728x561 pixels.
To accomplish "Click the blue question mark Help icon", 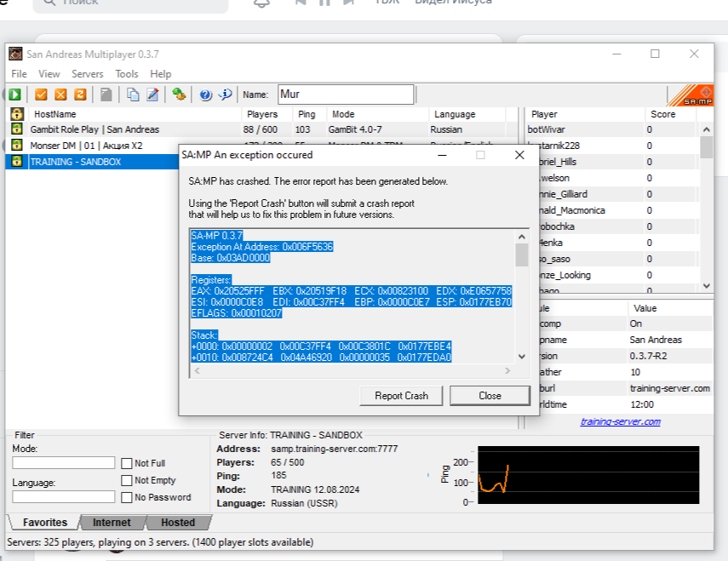I will (x=205, y=94).
